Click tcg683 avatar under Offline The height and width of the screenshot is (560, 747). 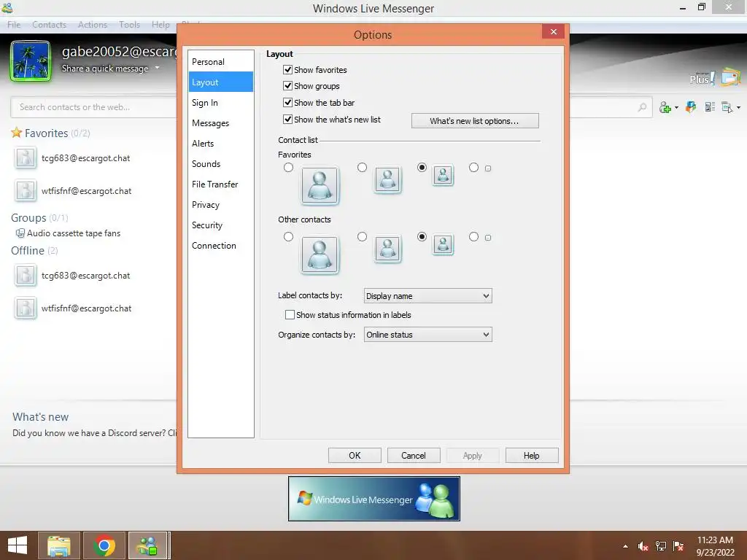(25, 275)
